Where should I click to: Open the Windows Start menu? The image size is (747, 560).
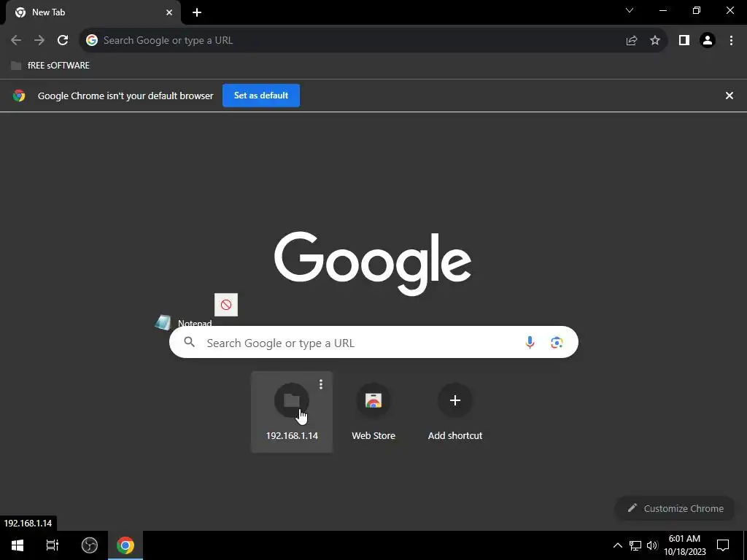[18, 545]
